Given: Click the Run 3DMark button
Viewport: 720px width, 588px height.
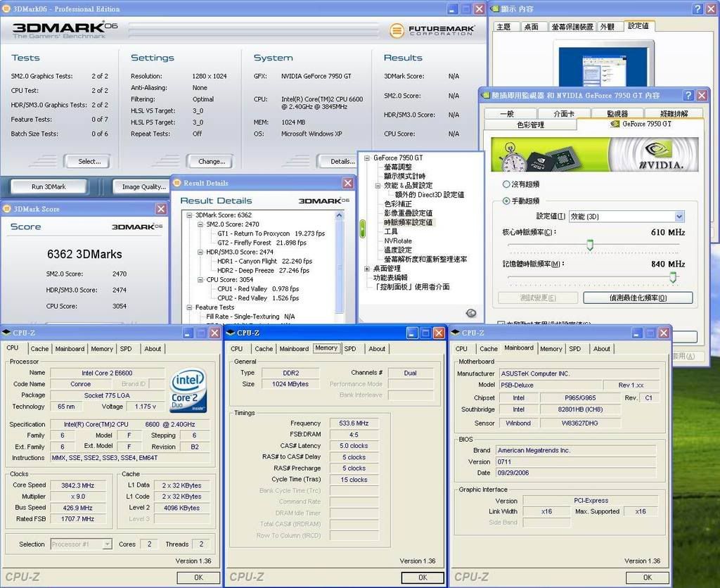Looking at the screenshot, I should pos(49,186).
